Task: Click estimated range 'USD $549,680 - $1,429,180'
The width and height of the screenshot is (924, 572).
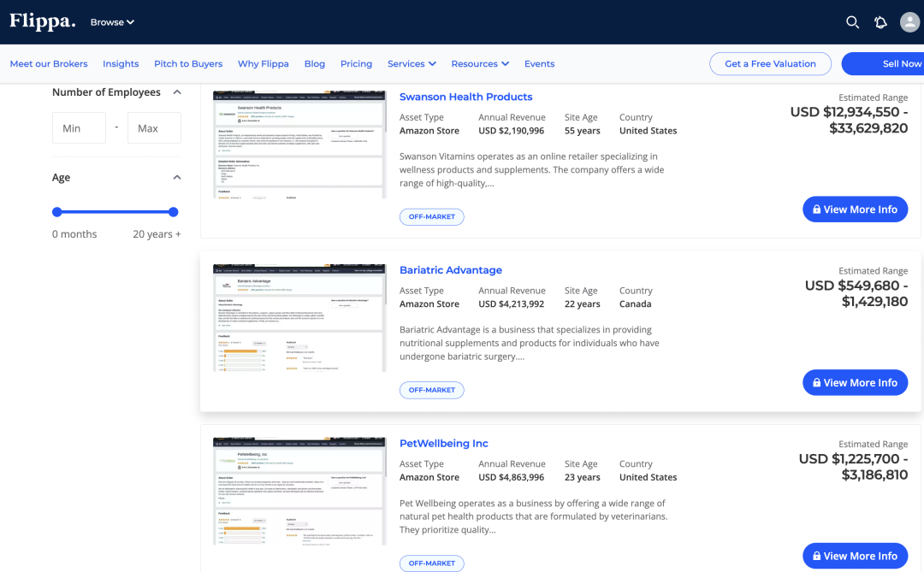Action: 856,293
